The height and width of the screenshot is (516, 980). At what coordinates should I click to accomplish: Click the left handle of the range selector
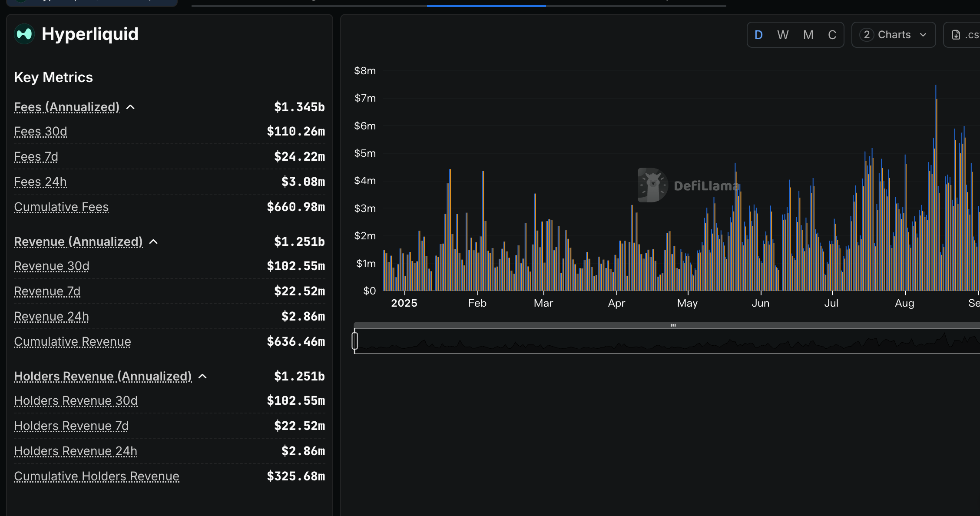tap(355, 341)
